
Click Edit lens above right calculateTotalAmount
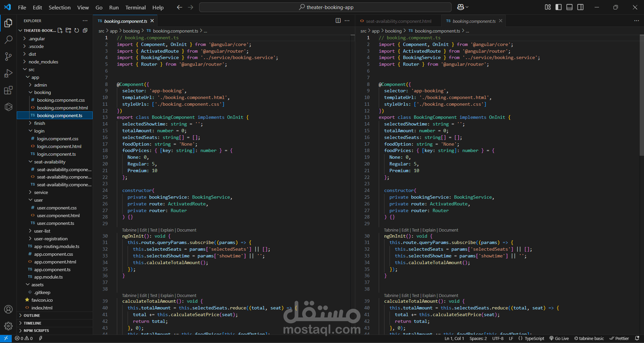(x=405, y=296)
